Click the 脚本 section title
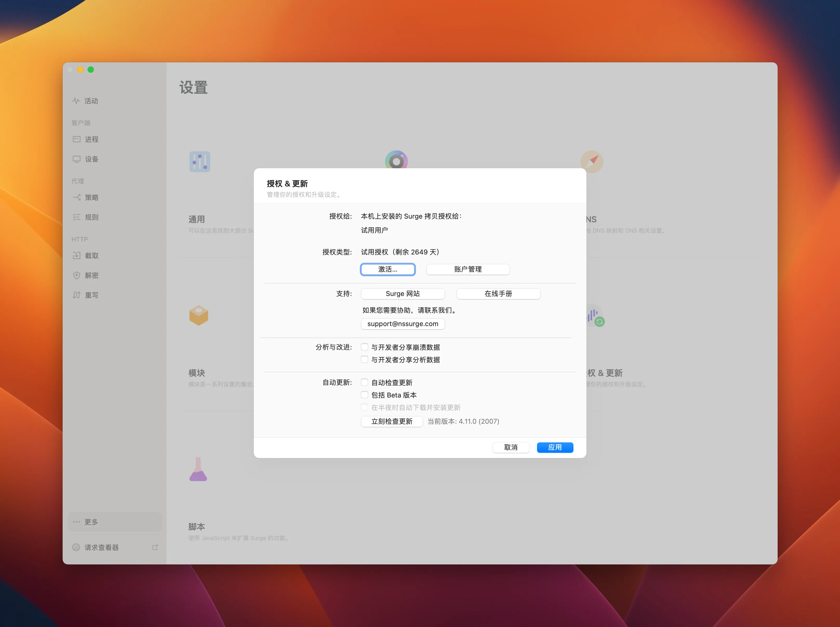Screen dimensions: 840x627 [x=197, y=527]
